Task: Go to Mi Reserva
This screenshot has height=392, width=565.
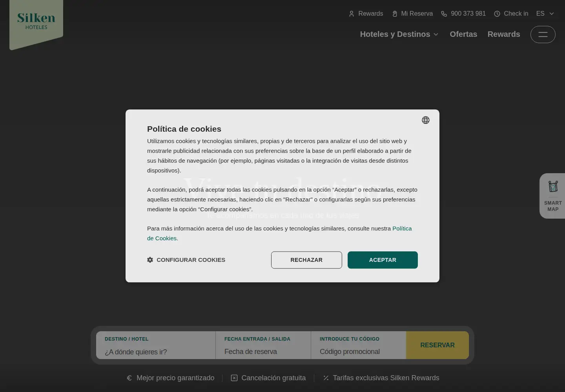Action: [x=417, y=14]
